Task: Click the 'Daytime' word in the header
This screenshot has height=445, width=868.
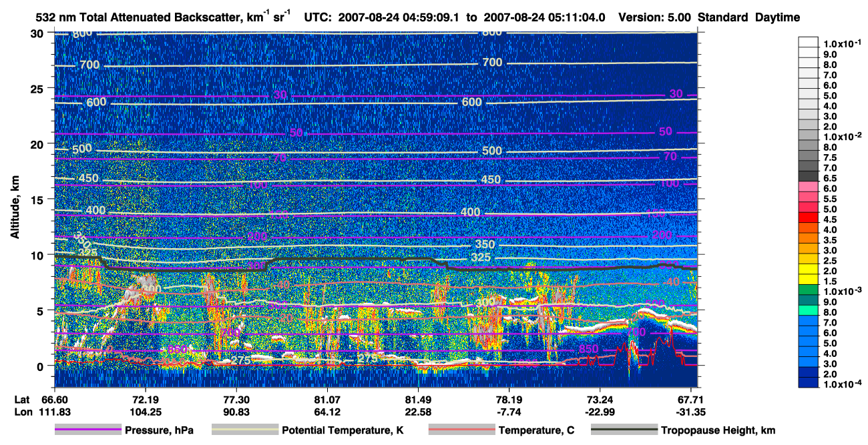Action: (x=778, y=17)
